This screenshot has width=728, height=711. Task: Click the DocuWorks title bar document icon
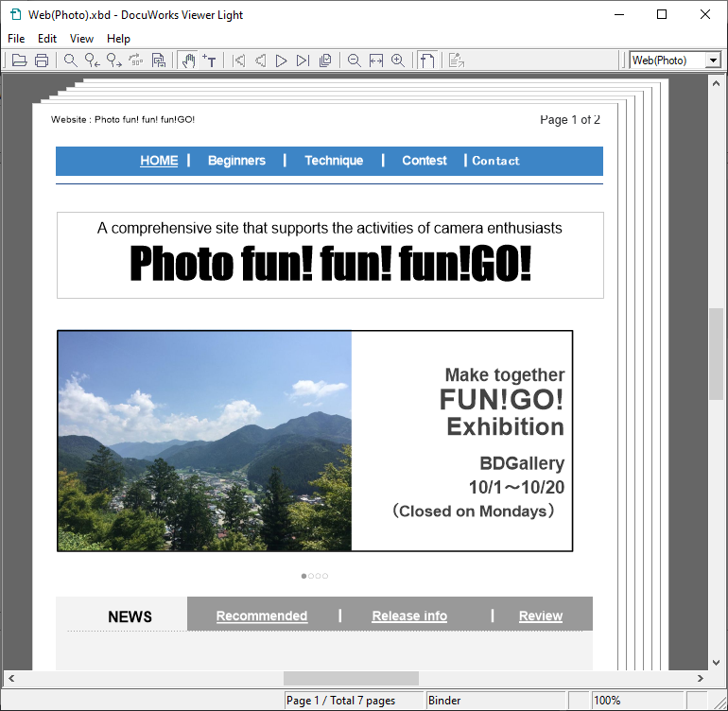pyautogui.click(x=16, y=14)
